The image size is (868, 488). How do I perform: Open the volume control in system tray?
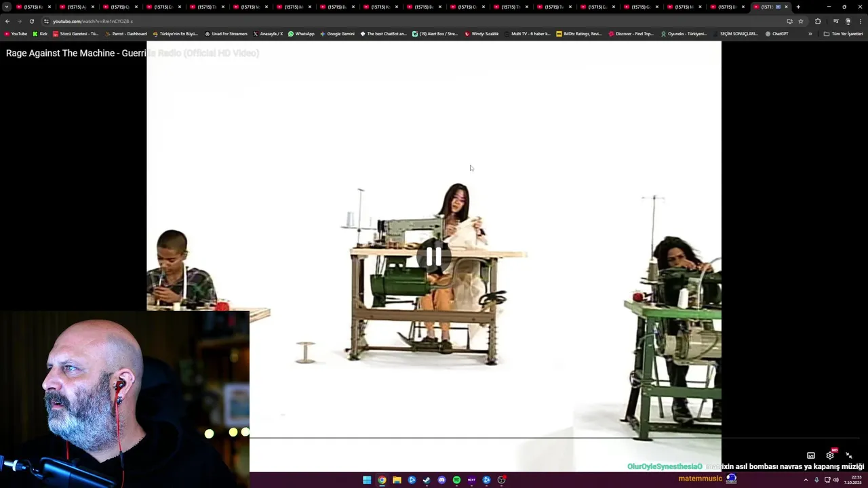coord(835,480)
